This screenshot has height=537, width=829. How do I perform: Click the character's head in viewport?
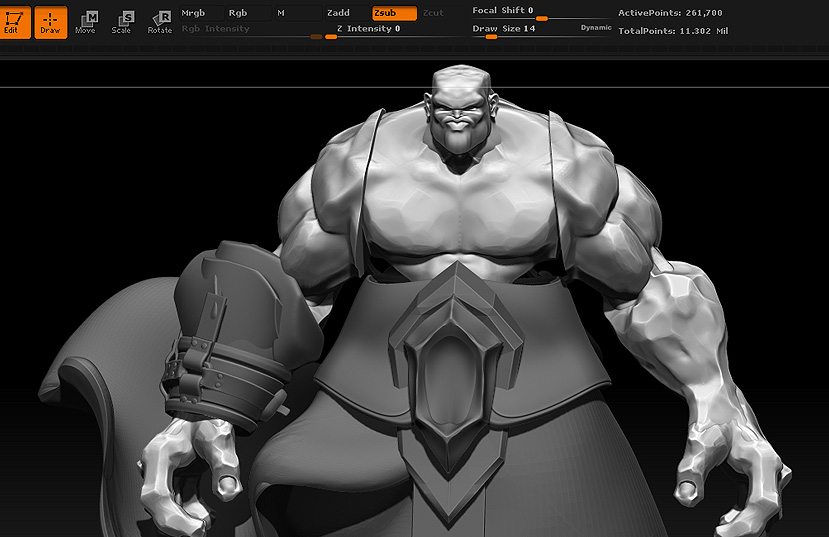461,110
